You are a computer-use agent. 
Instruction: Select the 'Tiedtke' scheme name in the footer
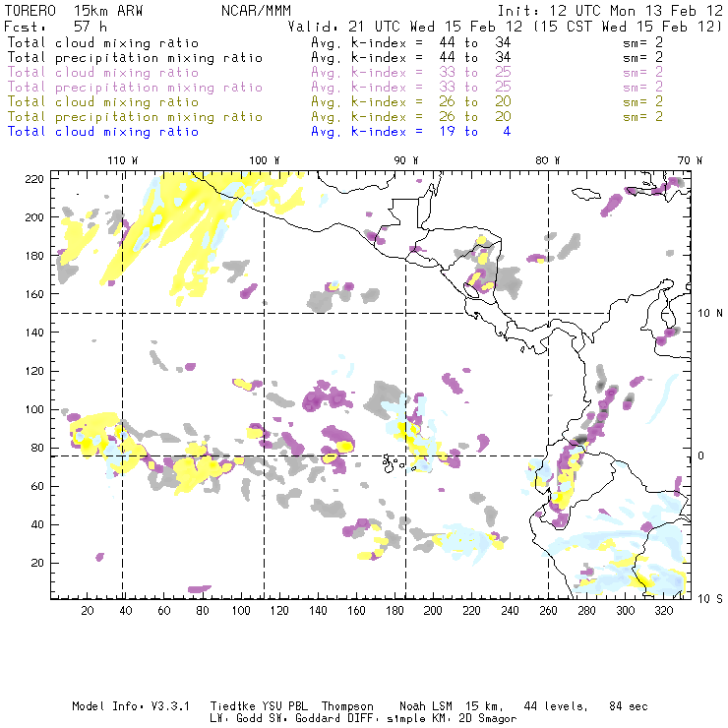tap(233, 706)
